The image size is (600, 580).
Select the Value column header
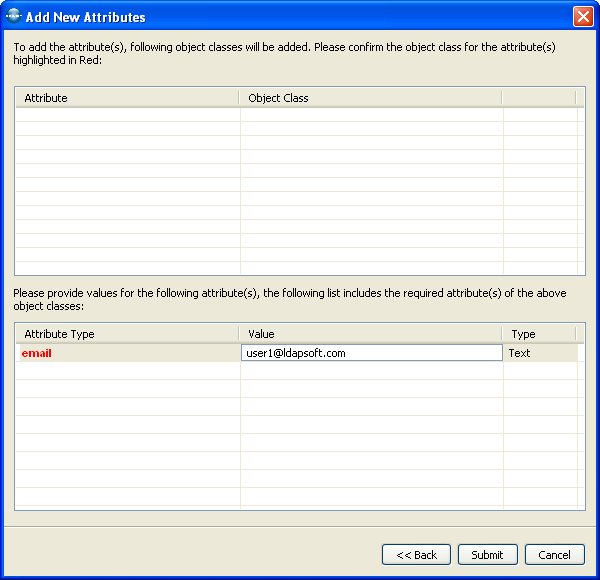[x=370, y=334]
